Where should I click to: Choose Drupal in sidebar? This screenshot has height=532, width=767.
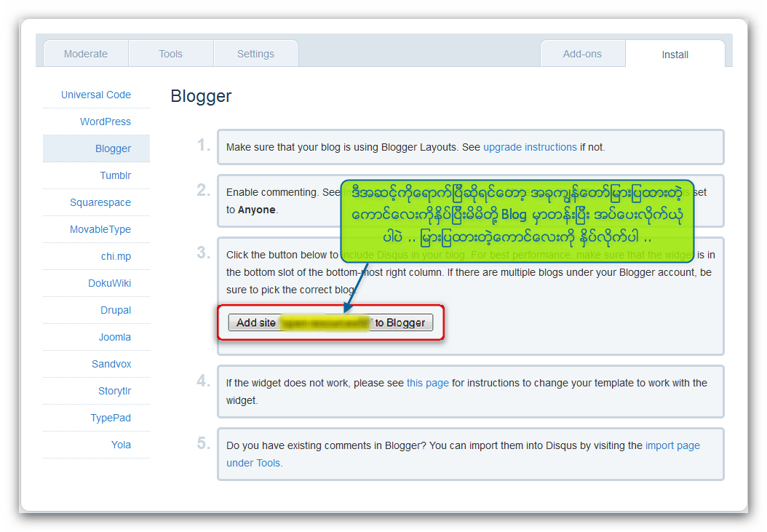(116, 310)
